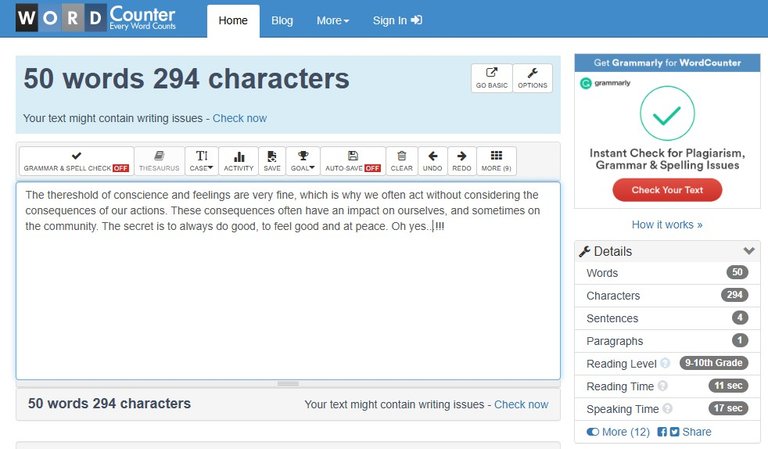This screenshot has width=768, height=449.
Task: Show the Activity chart
Action: (x=239, y=161)
